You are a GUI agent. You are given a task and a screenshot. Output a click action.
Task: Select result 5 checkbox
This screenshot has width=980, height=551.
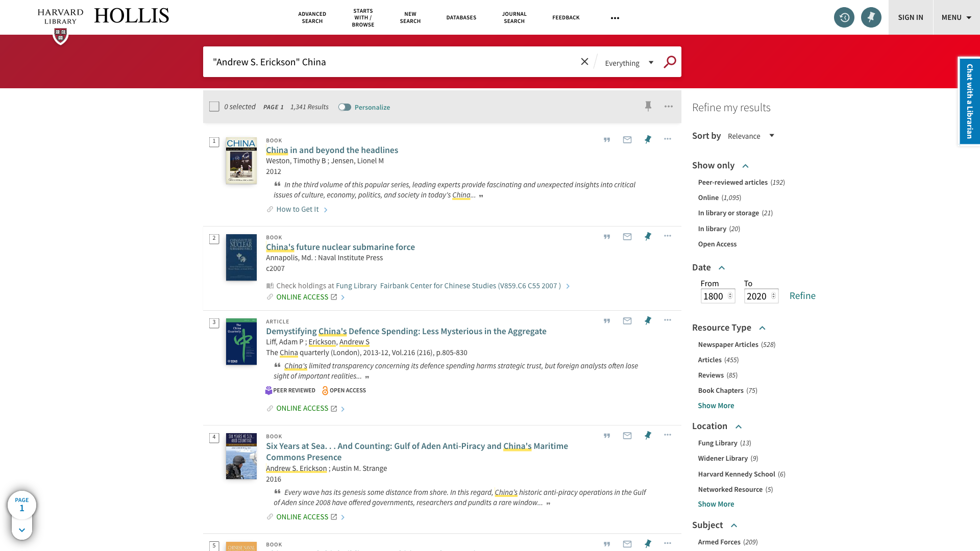point(214,546)
